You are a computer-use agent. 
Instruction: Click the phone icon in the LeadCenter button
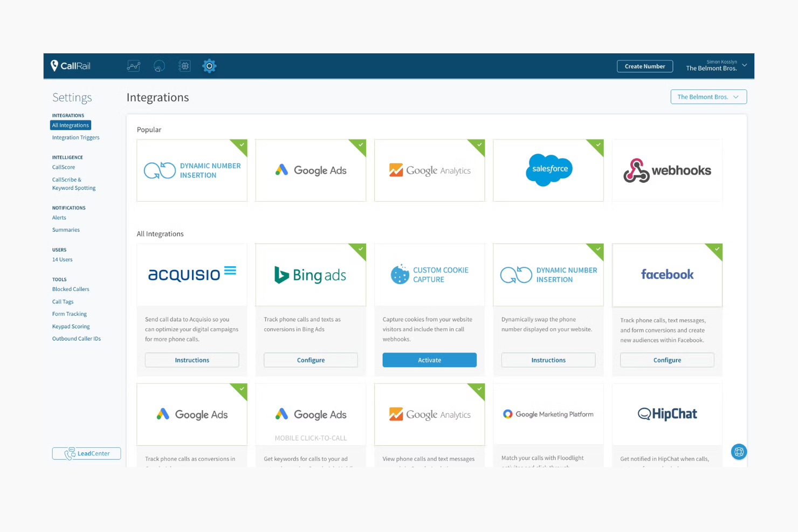pyautogui.click(x=70, y=454)
